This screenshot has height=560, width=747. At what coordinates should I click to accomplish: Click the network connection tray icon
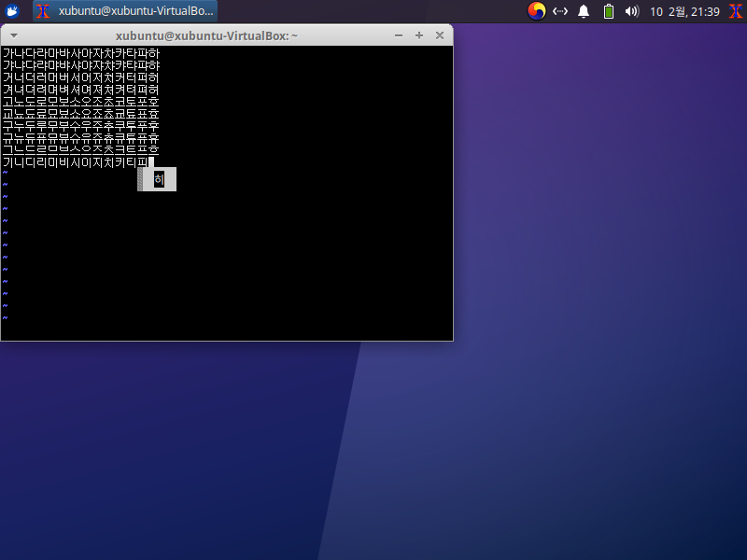pyautogui.click(x=560, y=11)
